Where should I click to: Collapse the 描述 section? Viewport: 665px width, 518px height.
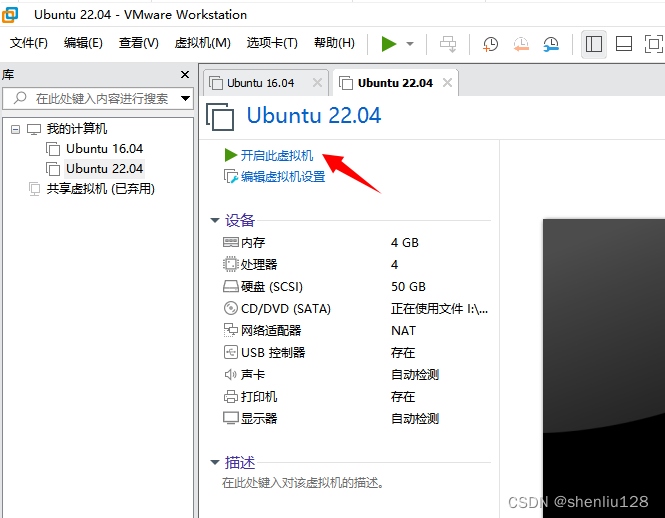pos(215,462)
